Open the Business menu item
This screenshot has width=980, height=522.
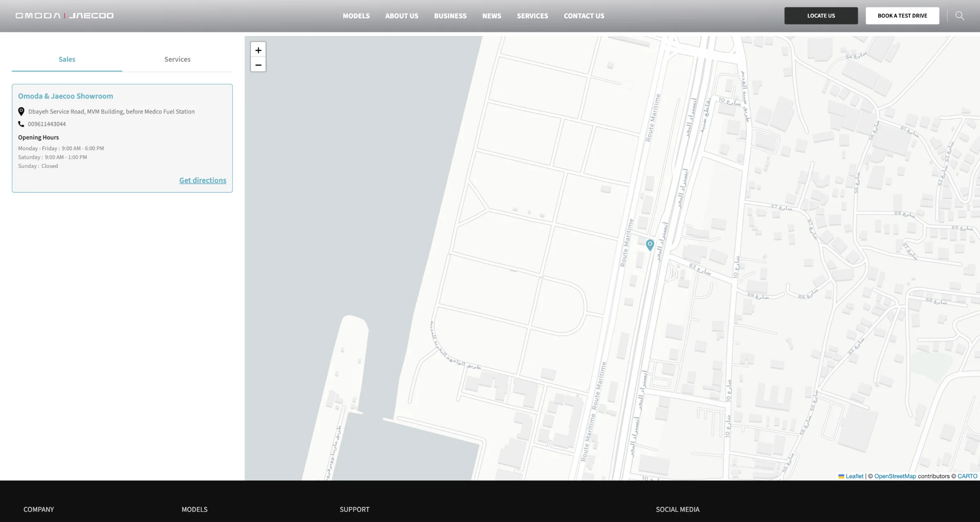(450, 16)
